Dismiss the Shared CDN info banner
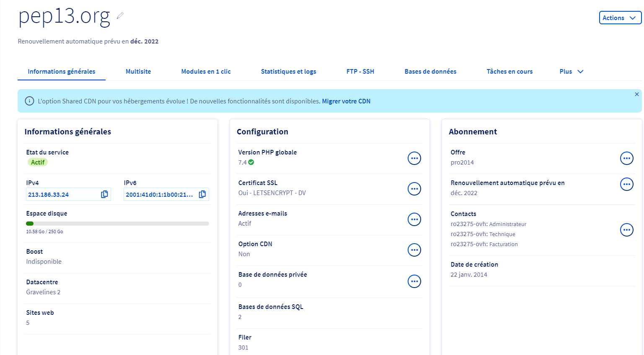The width and height of the screenshot is (644, 355). pos(637,94)
